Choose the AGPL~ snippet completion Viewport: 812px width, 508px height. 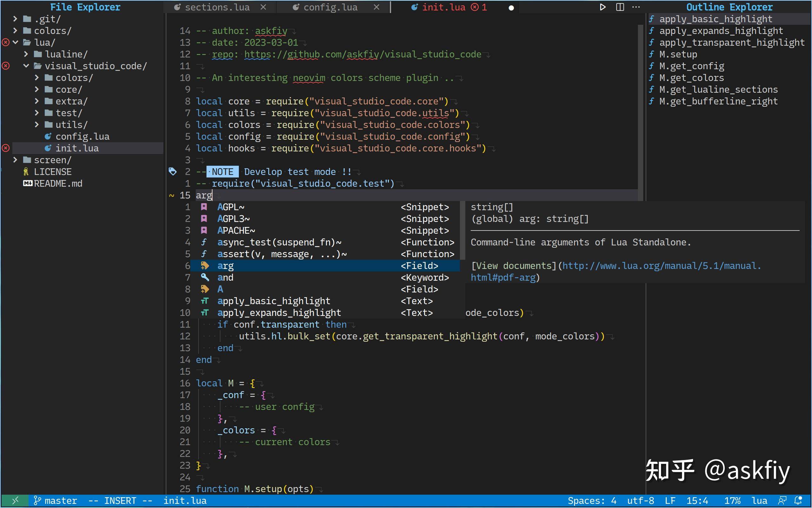pyautogui.click(x=325, y=207)
